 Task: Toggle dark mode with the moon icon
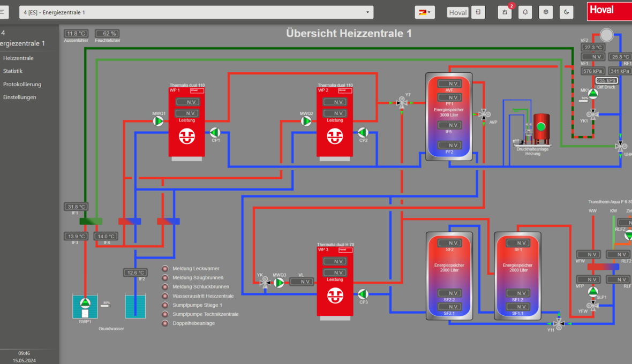pyautogui.click(x=566, y=12)
